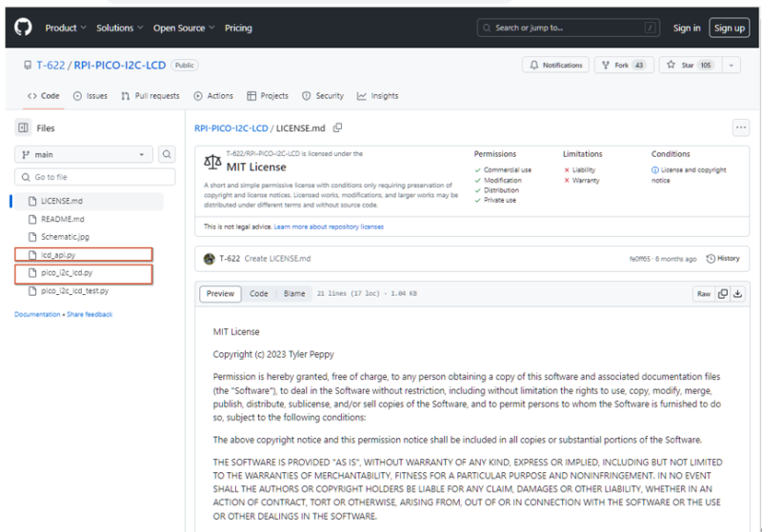Screen dimensions: 762x532
Task: Copy raw file contents
Action: coord(723,294)
